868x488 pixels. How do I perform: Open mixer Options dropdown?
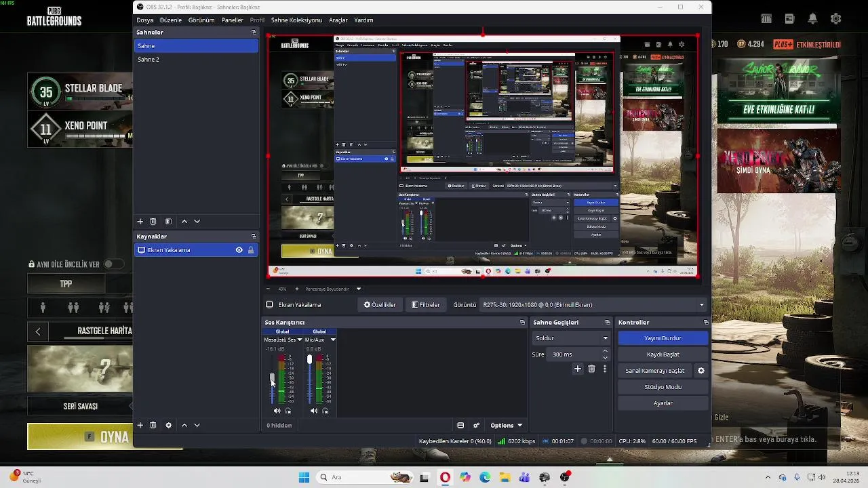506,426
